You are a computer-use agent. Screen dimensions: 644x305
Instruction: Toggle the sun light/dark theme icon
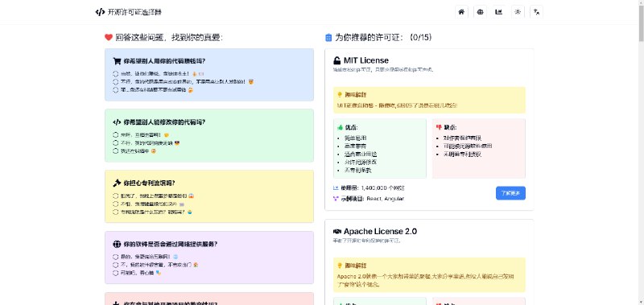pos(518,12)
